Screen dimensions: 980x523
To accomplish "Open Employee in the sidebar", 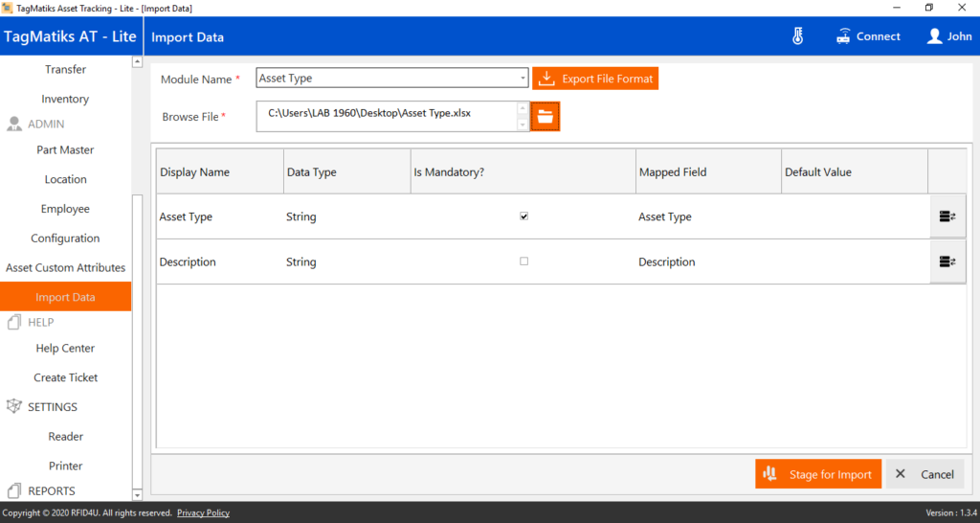I will click(66, 209).
